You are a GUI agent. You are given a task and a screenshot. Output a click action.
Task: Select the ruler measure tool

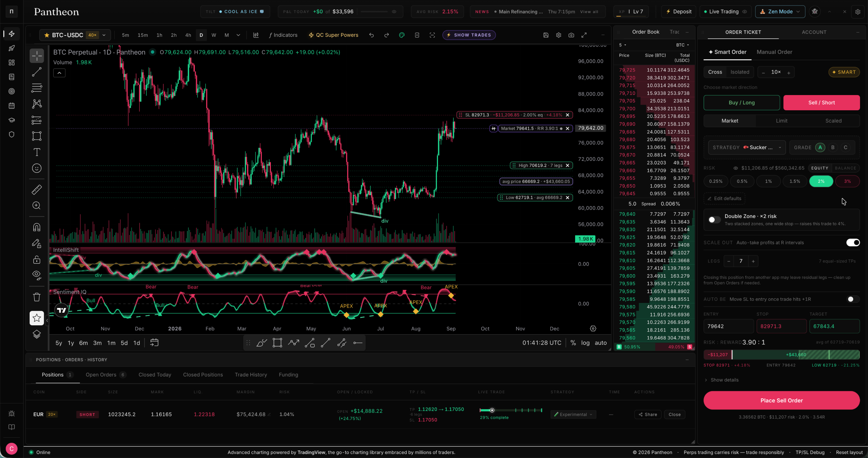pyautogui.click(x=37, y=189)
